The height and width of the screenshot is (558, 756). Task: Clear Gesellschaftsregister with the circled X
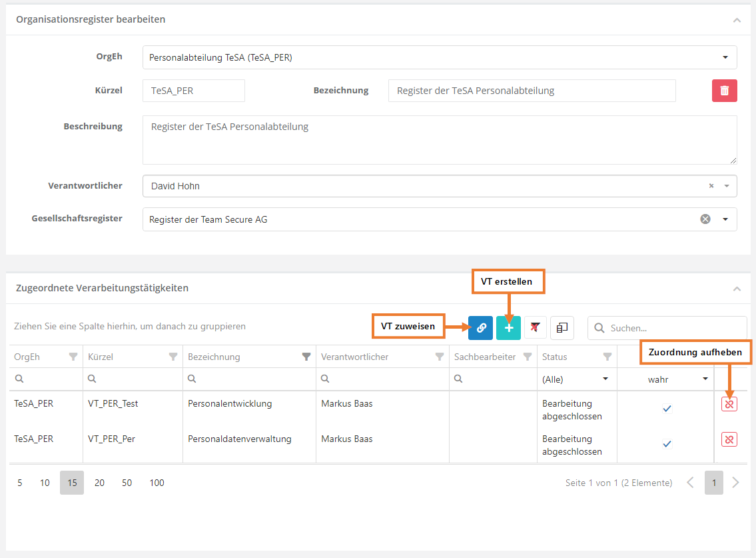pyautogui.click(x=705, y=219)
